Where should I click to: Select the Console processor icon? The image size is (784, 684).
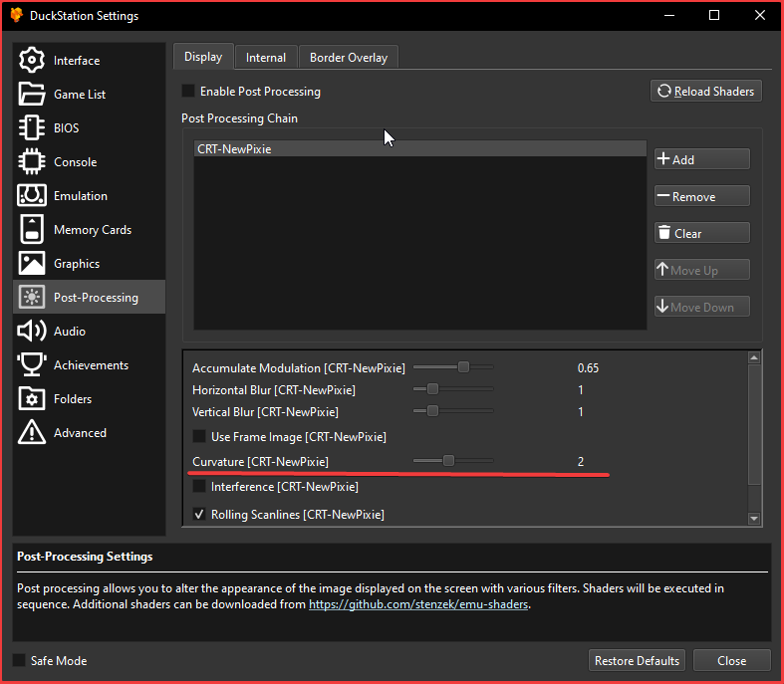point(32,162)
